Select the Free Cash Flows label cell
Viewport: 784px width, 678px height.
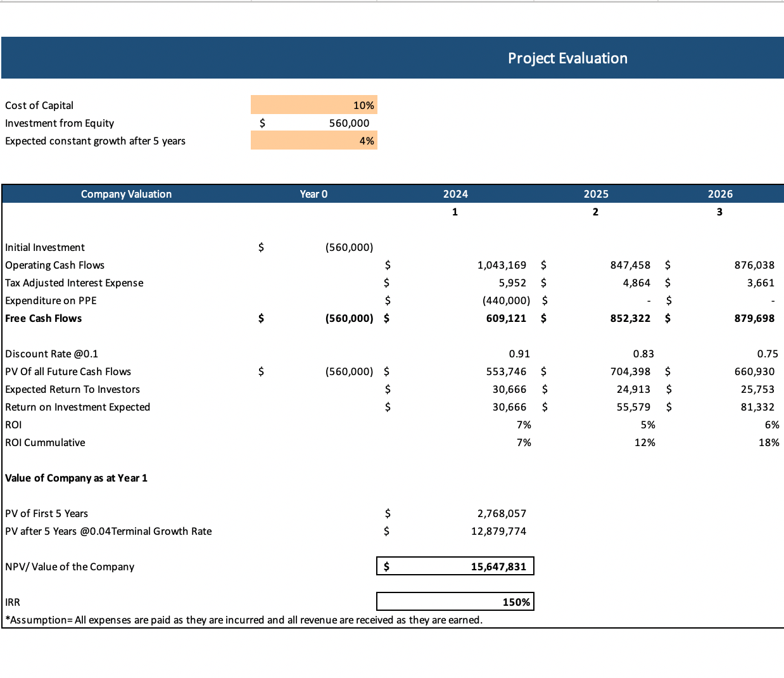(43, 318)
